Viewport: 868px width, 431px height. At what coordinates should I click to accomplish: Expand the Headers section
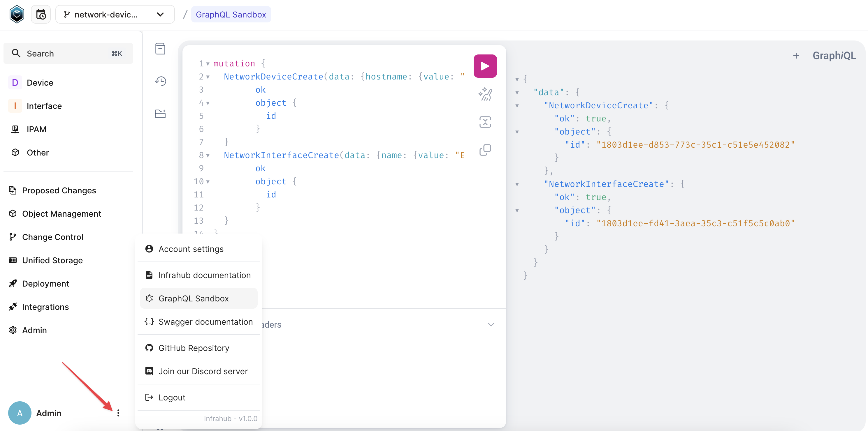491,324
